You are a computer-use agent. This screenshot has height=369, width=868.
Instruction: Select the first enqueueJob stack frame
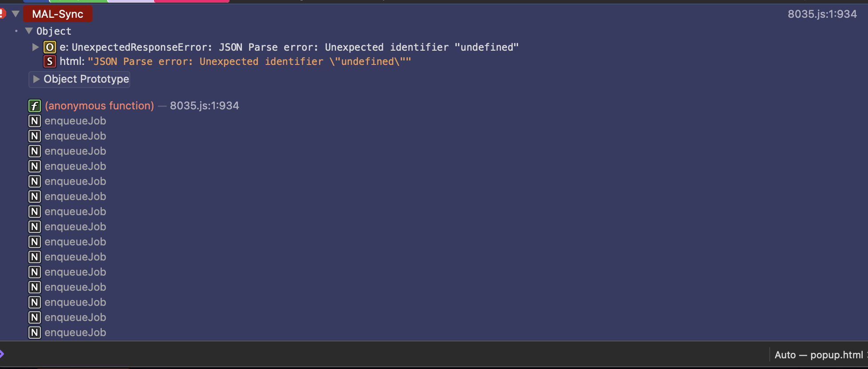click(75, 121)
